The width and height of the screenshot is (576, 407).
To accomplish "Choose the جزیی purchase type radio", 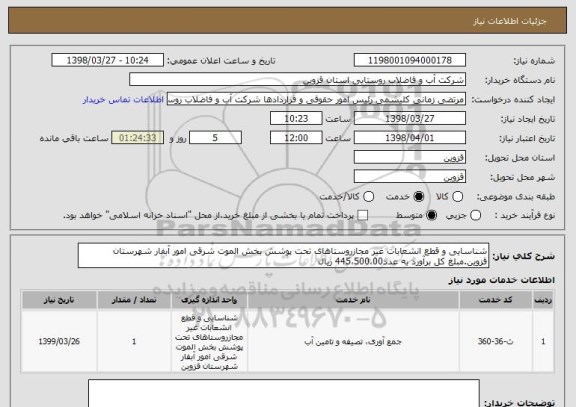I will [475, 215].
